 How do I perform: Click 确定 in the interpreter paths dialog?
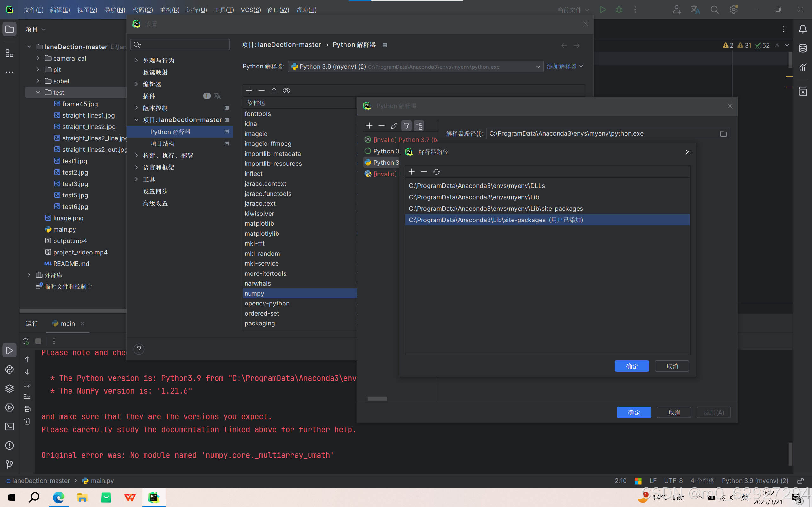point(632,366)
